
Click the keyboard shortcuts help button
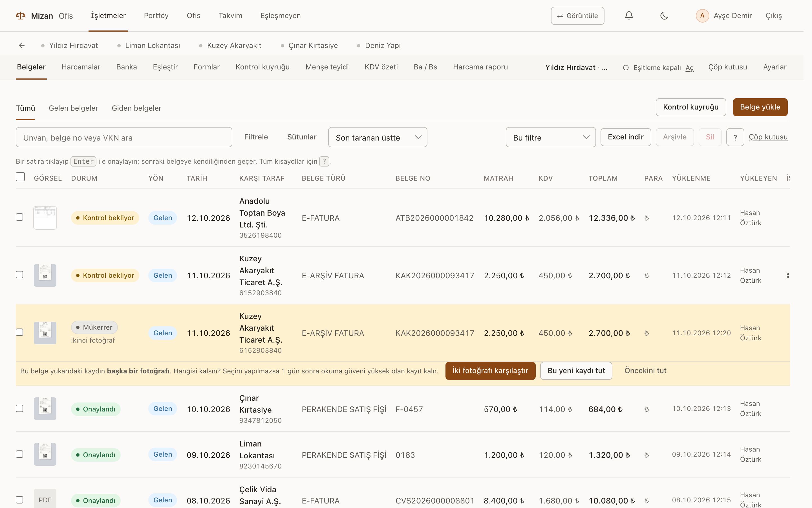tap(735, 137)
